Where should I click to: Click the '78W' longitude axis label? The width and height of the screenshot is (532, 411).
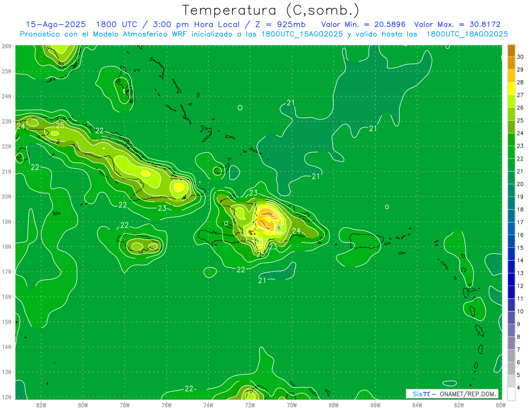[125, 404]
